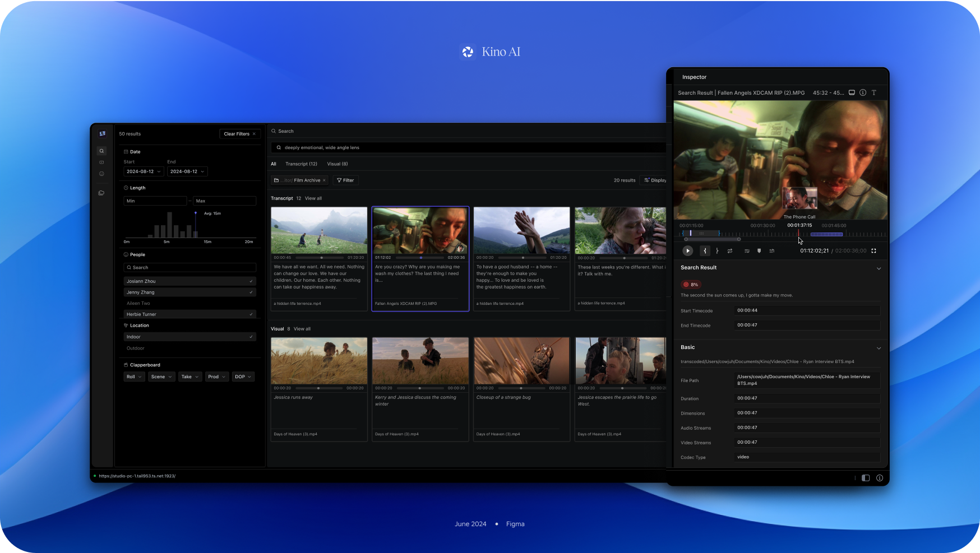Open the Filter button
Viewport: 980px width, 553px height.
click(x=345, y=180)
